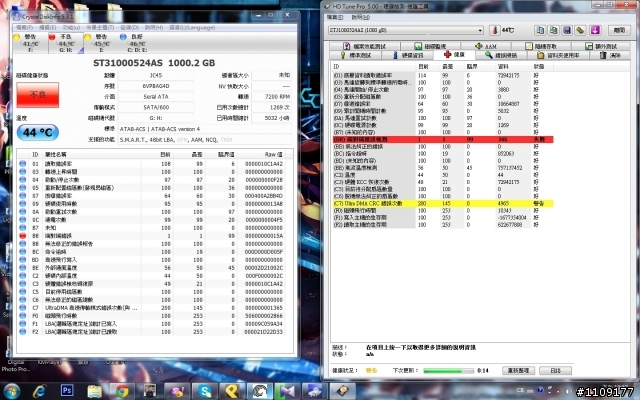Open the Help menu in HD Tune Pro

pyautogui.click(x=360, y=17)
